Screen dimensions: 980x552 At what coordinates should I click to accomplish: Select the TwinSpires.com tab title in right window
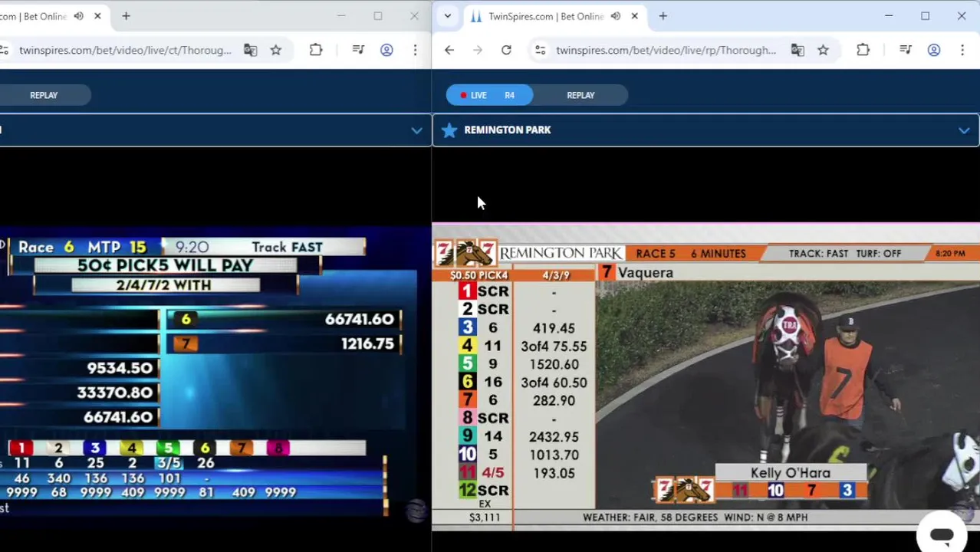[x=546, y=16]
